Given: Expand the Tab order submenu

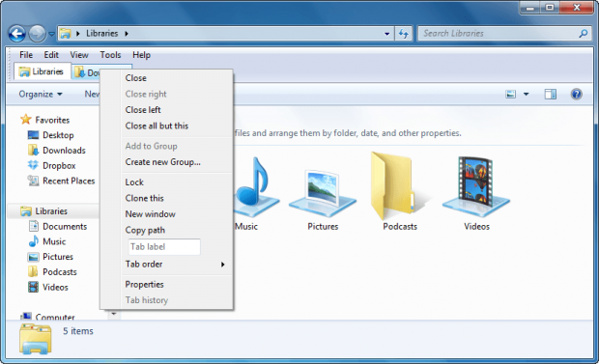Looking at the screenshot, I should pyautogui.click(x=166, y=265).
